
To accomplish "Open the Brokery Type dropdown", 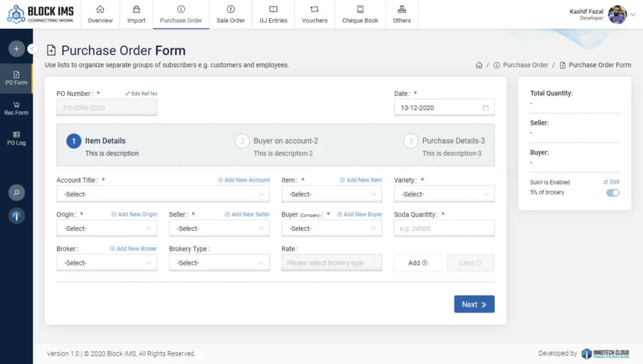I will point(219,263).
